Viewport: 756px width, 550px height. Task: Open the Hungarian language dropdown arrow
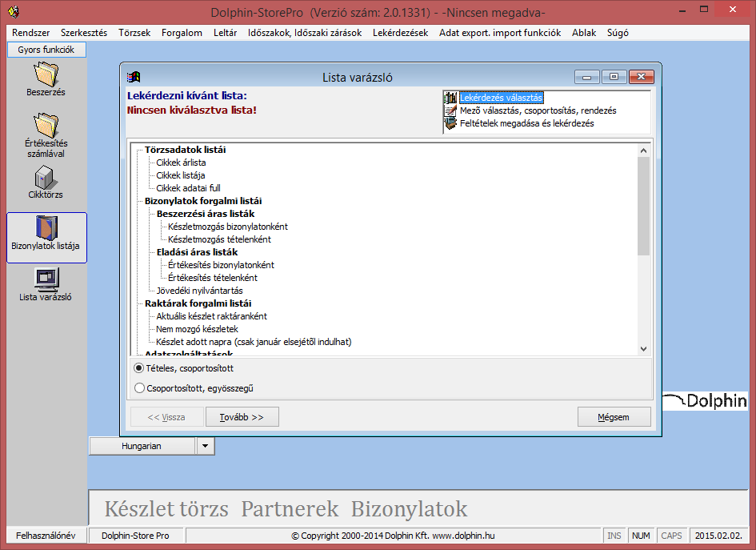point(206,445)
